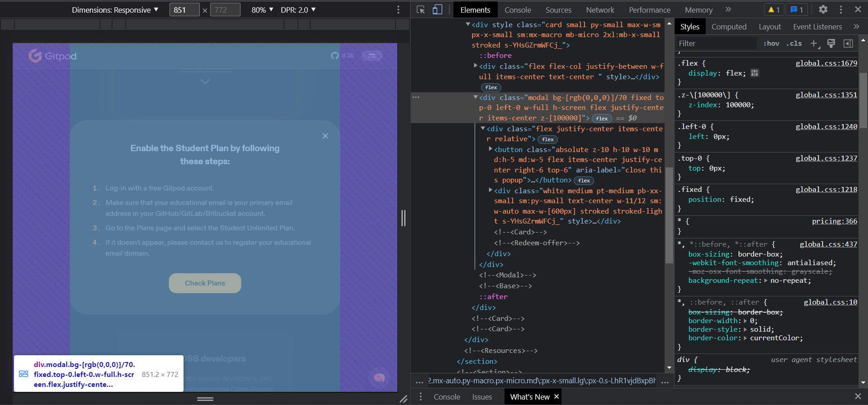The height and width of the screenshot is (405, 868).
Task: Toggle flex badge on button node
Action: [x=584, y=181]
